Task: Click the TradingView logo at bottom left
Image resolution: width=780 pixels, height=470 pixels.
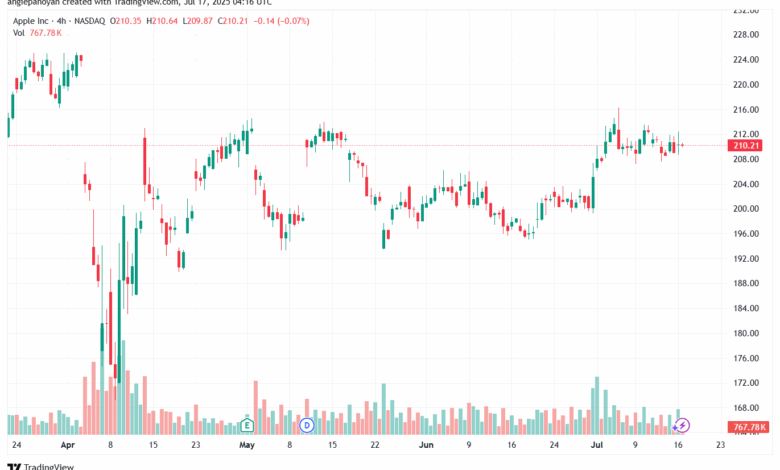Action: click(14, 467)
